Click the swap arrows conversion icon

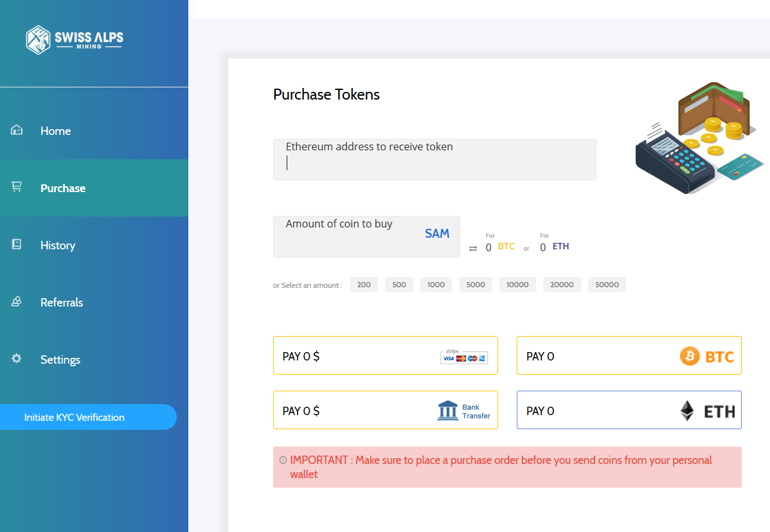(x=473, y=249)
